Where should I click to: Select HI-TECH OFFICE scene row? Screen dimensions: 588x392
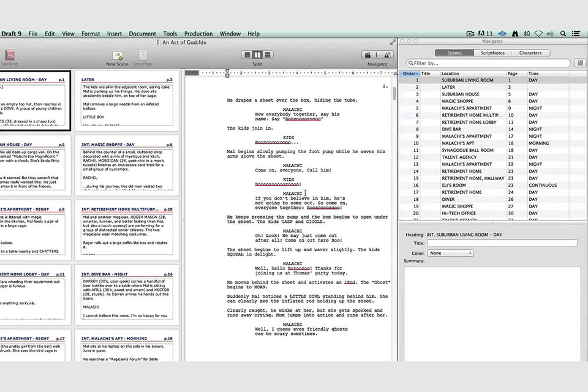coord(492,213)
